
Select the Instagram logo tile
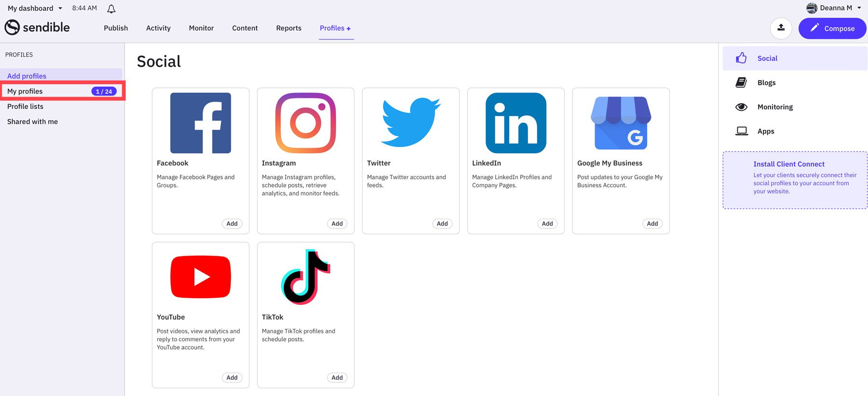[x=305, y=123]
